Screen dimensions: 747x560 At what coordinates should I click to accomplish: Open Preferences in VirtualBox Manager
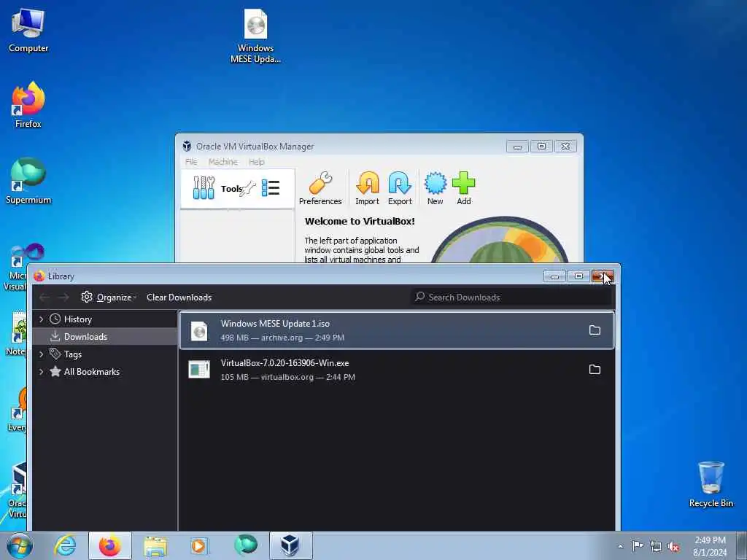tap(320, 189)
